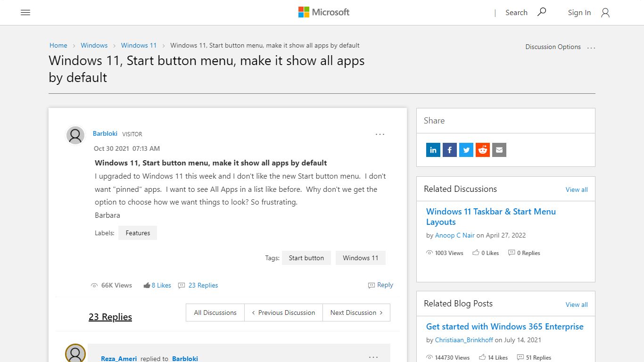Select the Start button tag
Viewport: 644px width, 362px height.
click(x=306, y=258)
